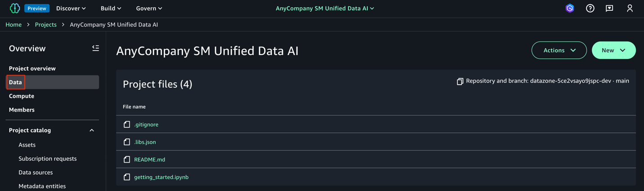Collapse the Project catalog section
Screen dimensions: 644x191
(92, 130)
